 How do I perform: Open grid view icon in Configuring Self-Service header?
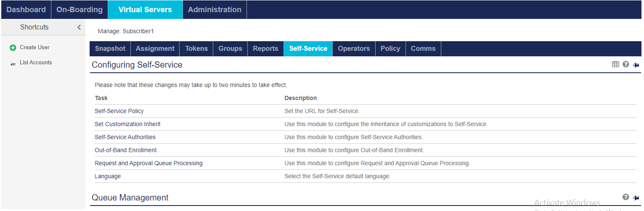coord(615,64)
